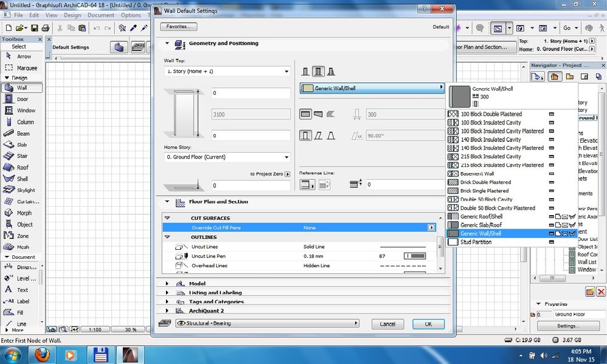Open the Home Story dropdown

[x=227, y=157]
